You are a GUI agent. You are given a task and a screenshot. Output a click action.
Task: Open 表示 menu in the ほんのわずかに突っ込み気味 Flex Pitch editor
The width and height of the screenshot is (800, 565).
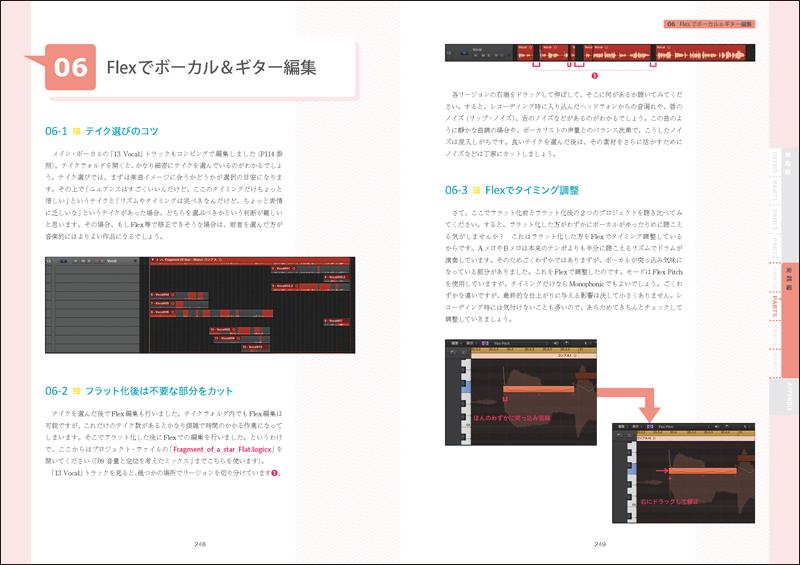470,343
